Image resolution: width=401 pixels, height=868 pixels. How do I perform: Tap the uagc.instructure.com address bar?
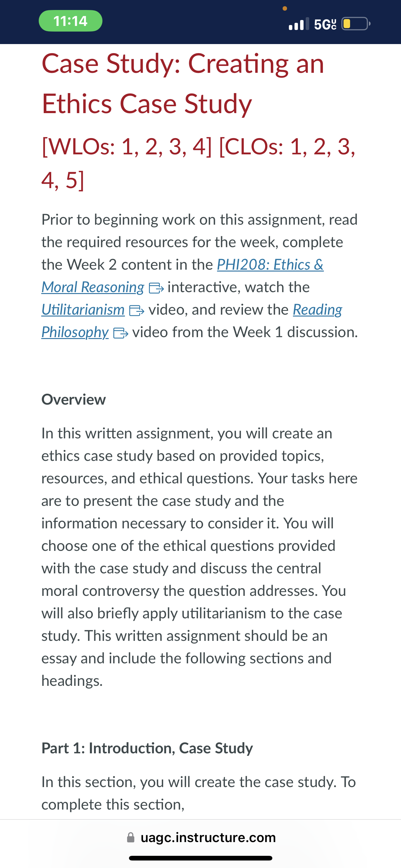pos(201,838)
